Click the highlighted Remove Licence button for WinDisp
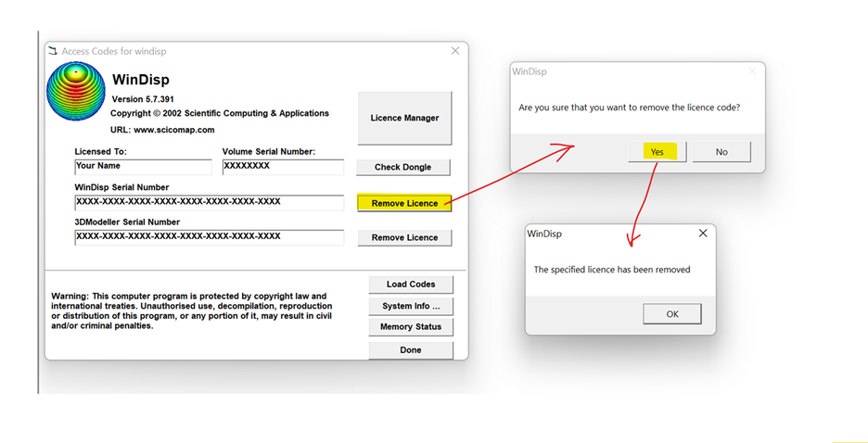Image resolution: width=868 pixels, height=443 pixels. (404, 203)
